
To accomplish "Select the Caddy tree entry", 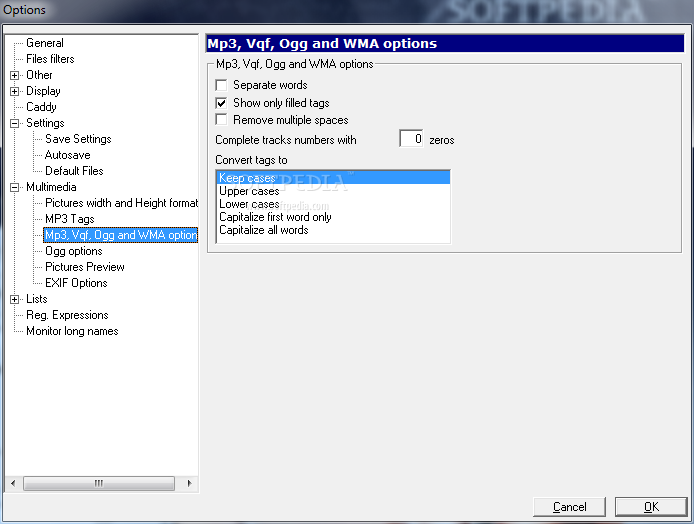I will (x=41, y=107).
